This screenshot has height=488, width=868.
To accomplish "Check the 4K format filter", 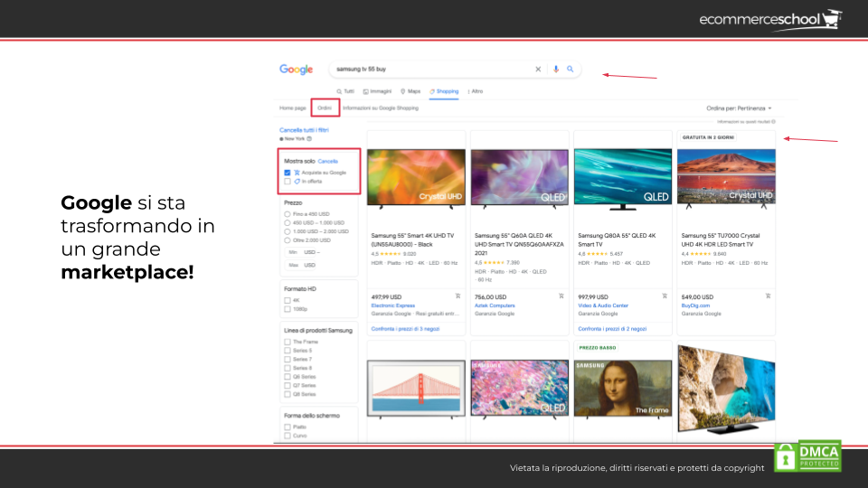I will pos(288,300).
